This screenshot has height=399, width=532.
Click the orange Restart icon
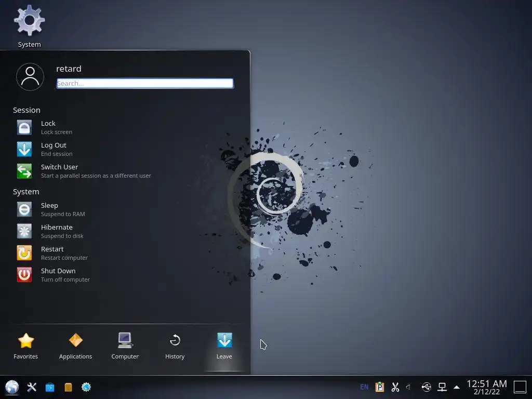pyautogui.click(x=24, y=253)
